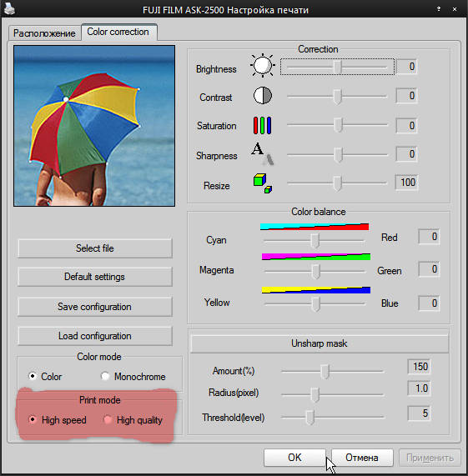Select the Color radio button

tap(33, 376)
